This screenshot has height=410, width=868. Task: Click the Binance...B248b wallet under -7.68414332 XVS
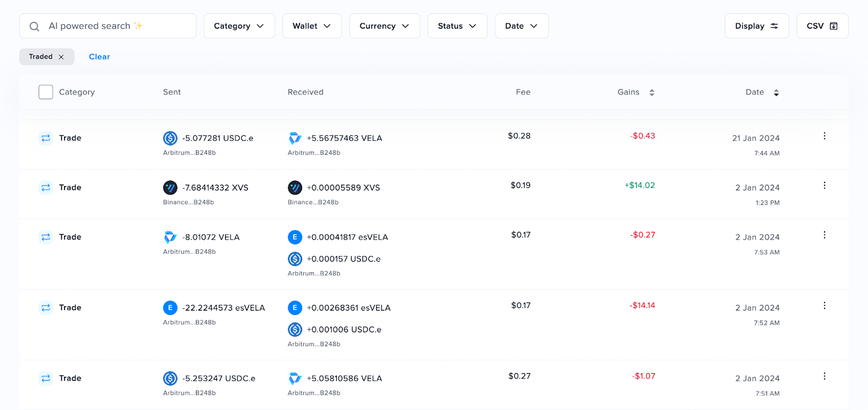(188, 202)
